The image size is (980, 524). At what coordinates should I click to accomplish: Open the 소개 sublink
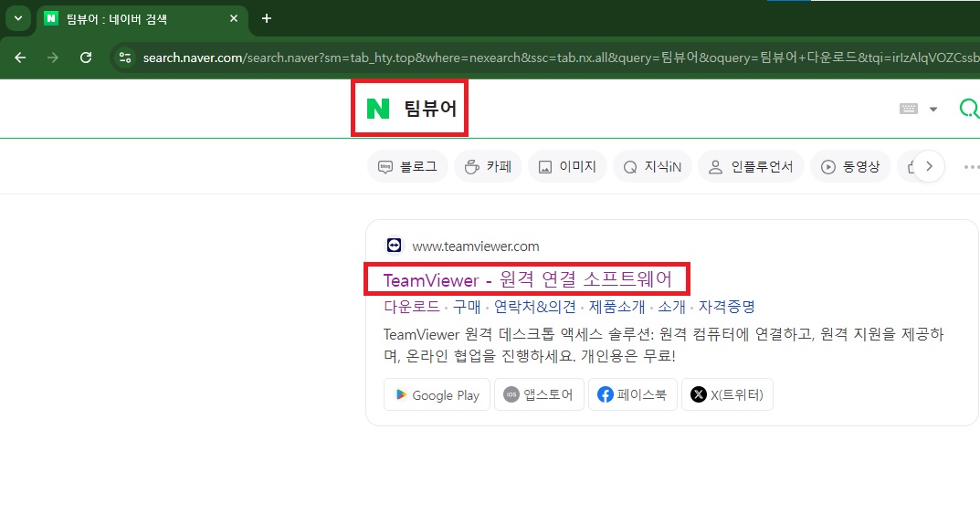pyautogui.click(x=672, y=307)
